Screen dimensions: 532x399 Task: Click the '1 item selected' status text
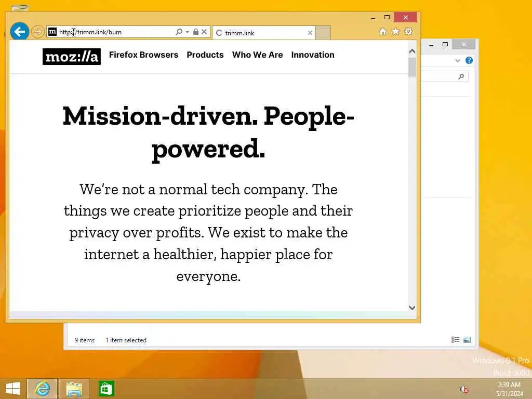[126, 340]
